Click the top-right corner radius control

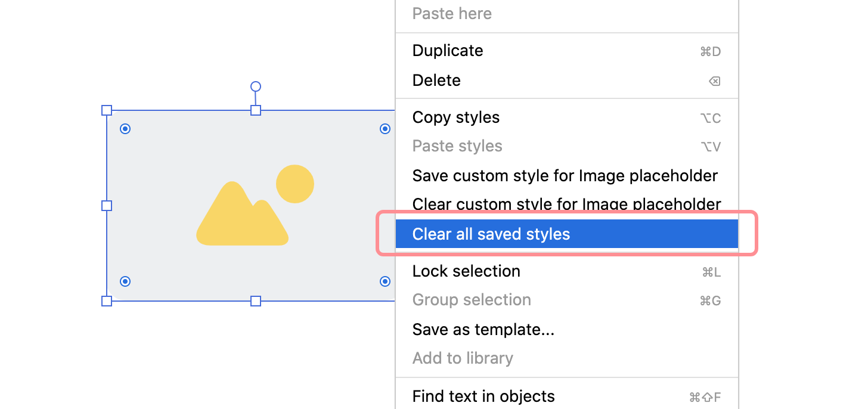tap(385, 128)
